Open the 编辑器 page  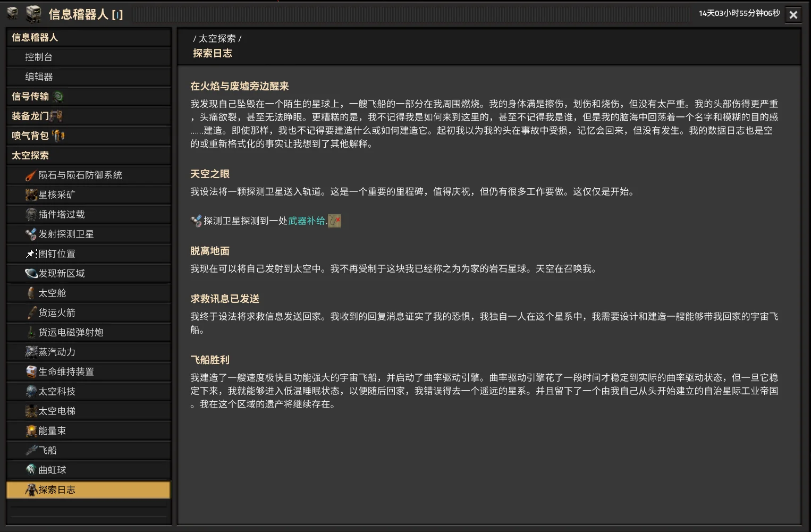(x=89, y=77)
